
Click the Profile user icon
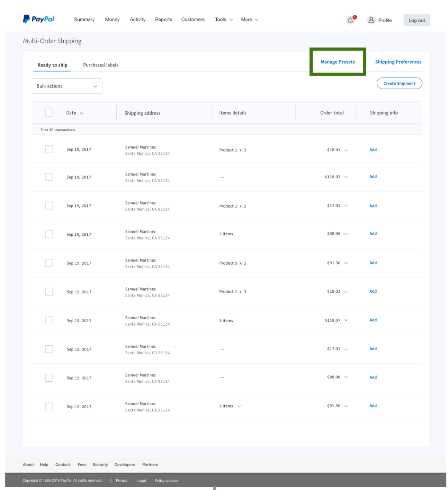click(371, 20)
